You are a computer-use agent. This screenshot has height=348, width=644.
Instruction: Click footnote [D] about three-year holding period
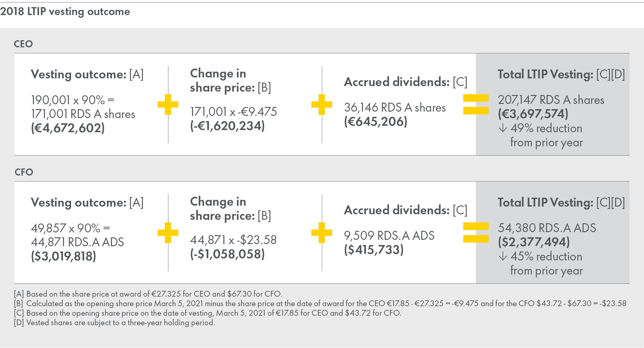114,322
